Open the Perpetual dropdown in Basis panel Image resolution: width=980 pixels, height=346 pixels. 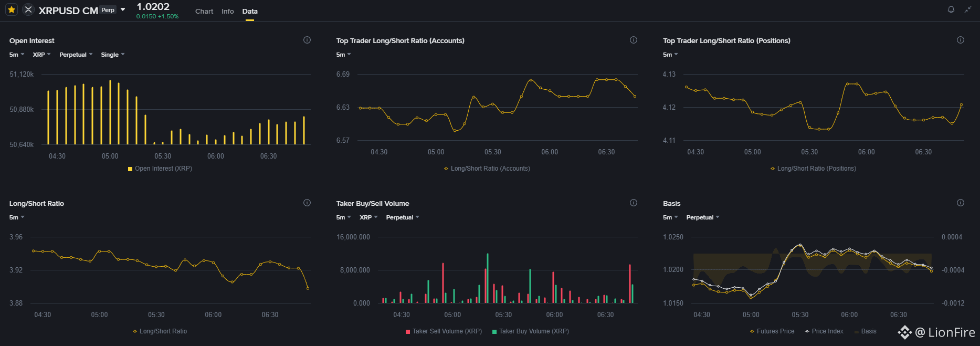pos(703,217)
